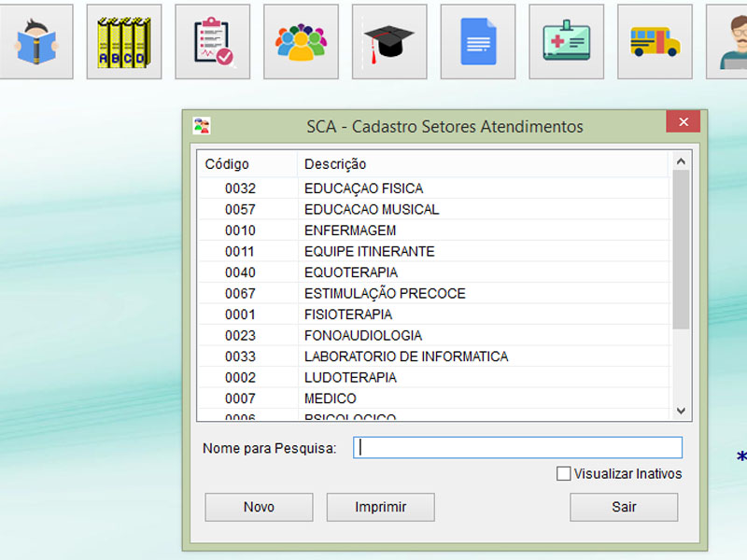Click the medical ID card icon
747x560 pixels.
coord(566,42)
